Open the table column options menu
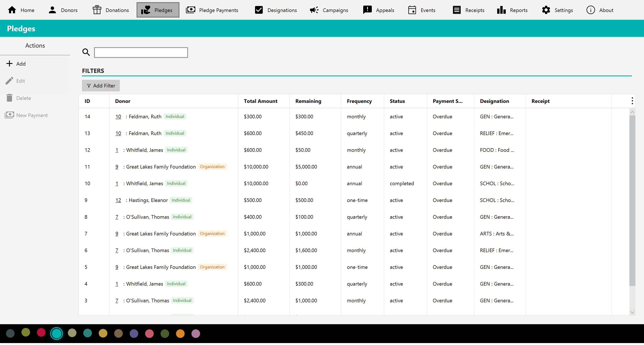The image size is (644, 345). click(x=632, y=101)
